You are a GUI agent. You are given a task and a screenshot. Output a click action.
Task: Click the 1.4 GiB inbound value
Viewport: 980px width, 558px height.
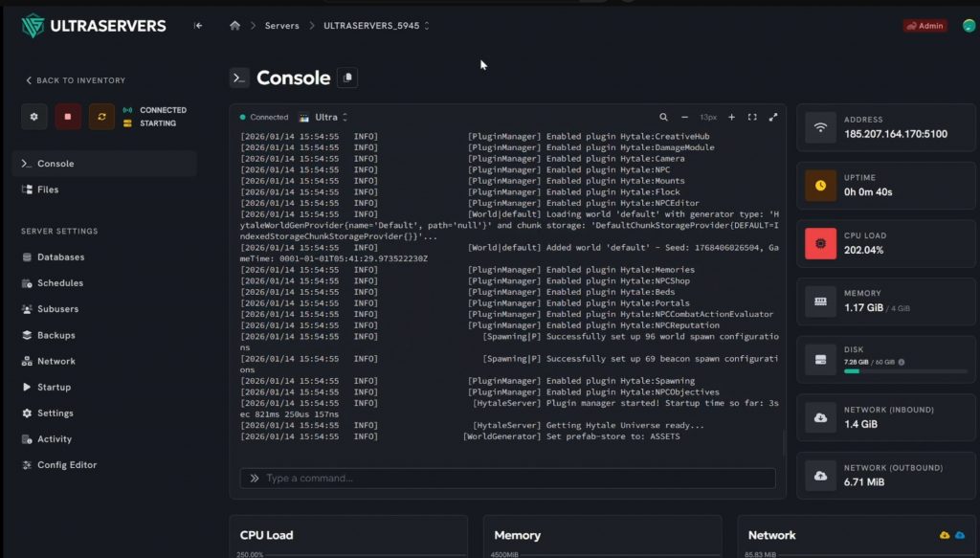tap(860, 424)
